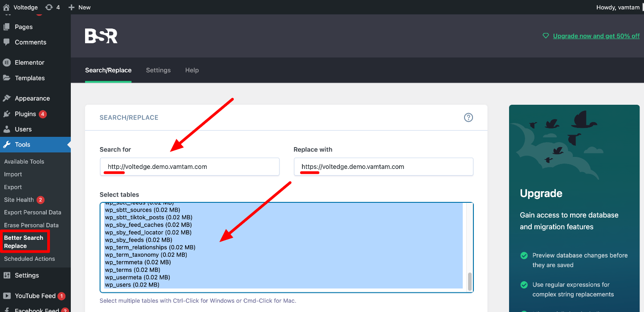Switch to the Settings tab

[x=159, y=70]
